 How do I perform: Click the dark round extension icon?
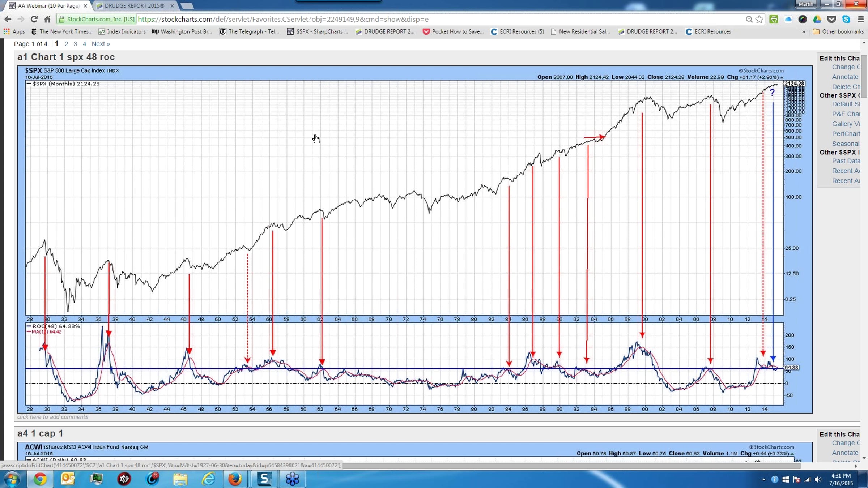tap(803, 19)
